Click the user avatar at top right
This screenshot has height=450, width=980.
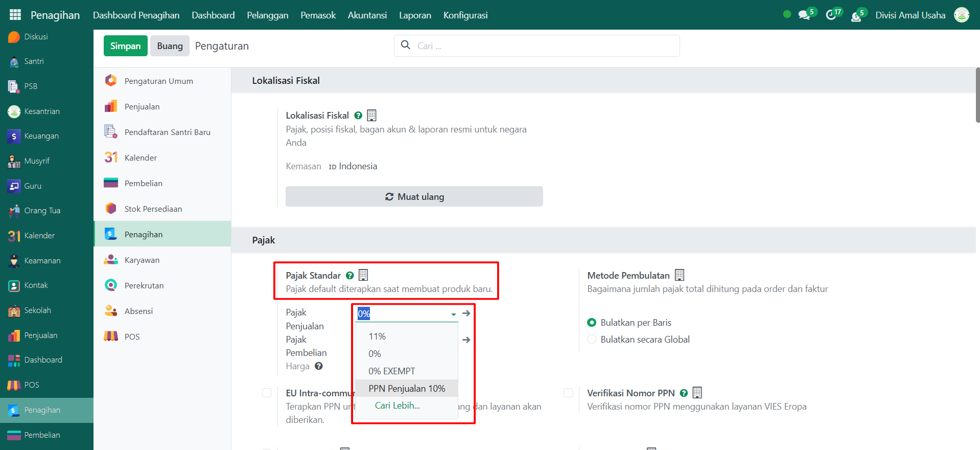pos(962,15)
